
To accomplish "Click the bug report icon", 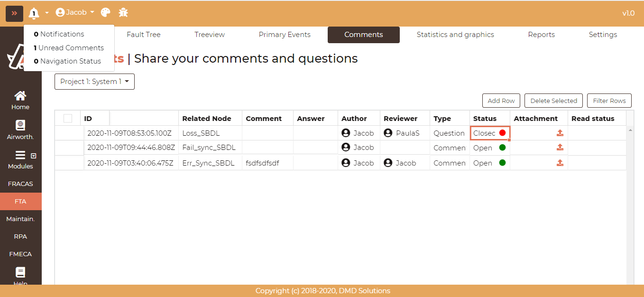I will [x=123, y=13].
